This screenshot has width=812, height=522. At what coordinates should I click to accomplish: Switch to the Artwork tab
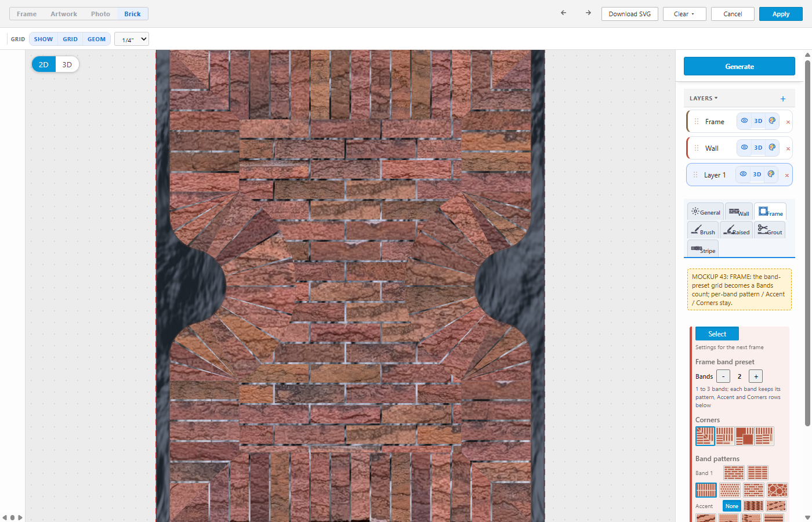(x=64, y=14)
